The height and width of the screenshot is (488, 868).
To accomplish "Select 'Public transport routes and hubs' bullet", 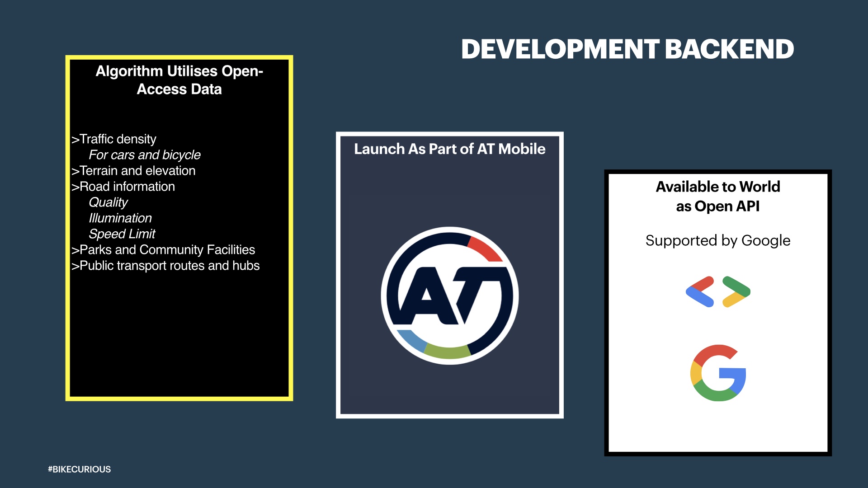I will 169,266.
